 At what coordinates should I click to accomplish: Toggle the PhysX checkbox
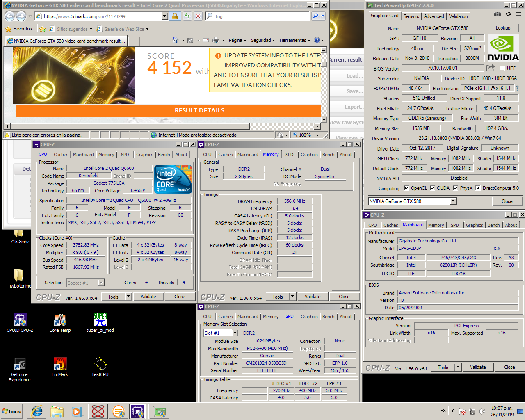pos(455,188)
